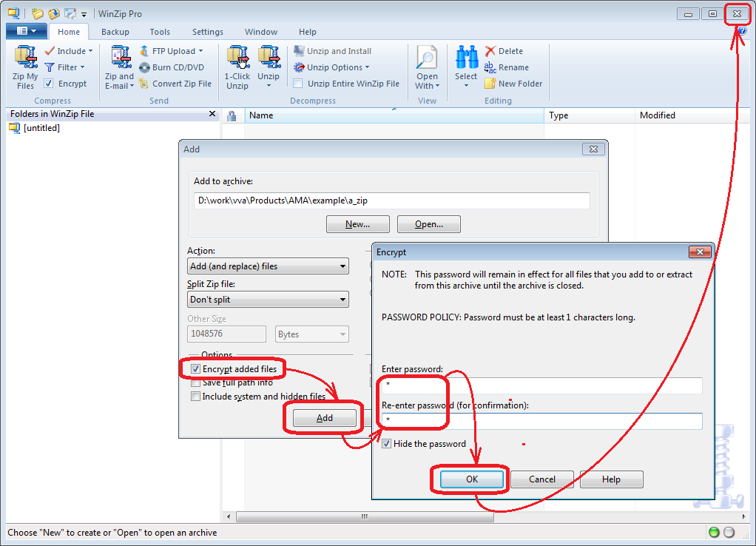Viewport: 756px width, 546px height.
Task: Click the Zip My Files icon
Action: (26, 58)
